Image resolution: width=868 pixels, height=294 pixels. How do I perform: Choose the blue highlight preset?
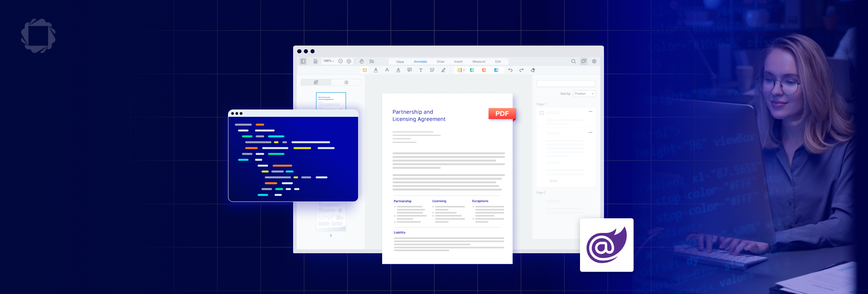click(x=496, y=70)
